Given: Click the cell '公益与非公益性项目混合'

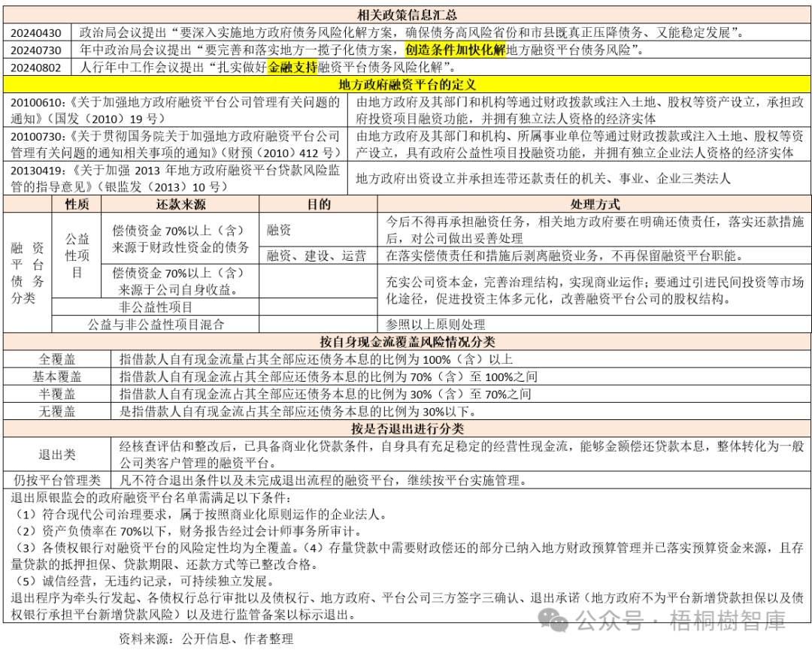Looking at the screenshot, I should 156,325.
